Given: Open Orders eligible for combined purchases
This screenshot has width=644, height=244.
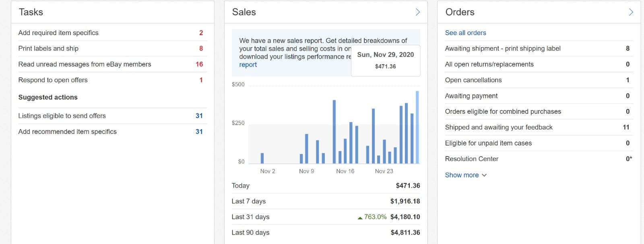Looking at the screenshot, I should pos(503,111).
